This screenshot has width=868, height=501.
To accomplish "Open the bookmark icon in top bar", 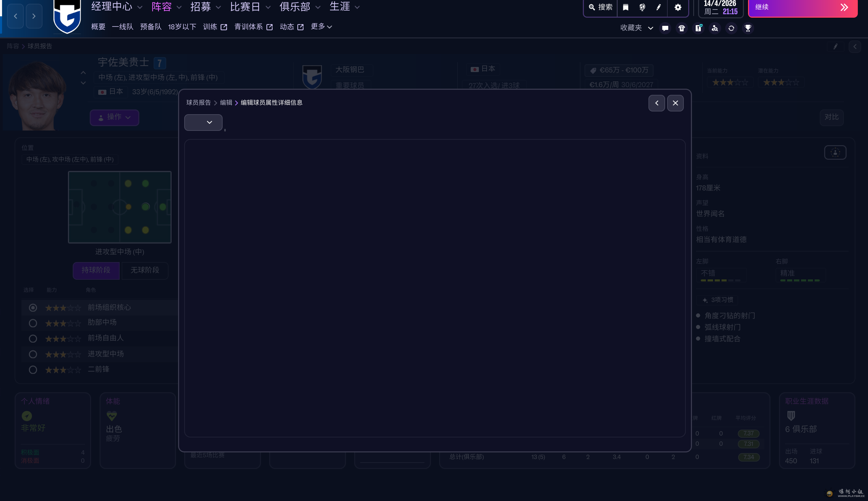I will [625, 7].
